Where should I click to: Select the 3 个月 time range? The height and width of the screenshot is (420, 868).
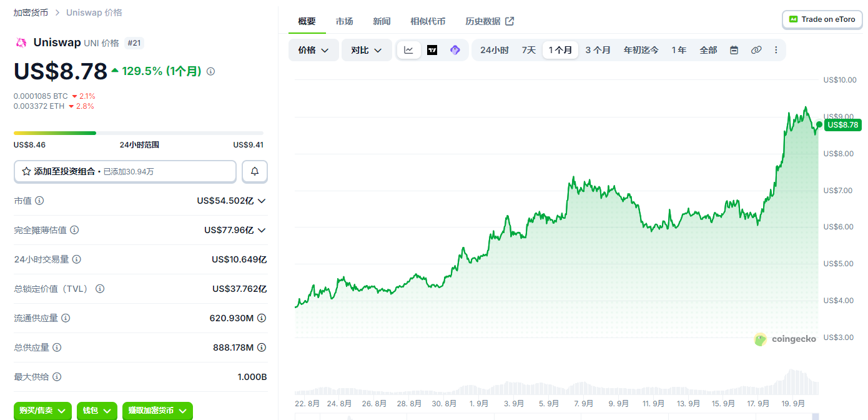(598, 50)
